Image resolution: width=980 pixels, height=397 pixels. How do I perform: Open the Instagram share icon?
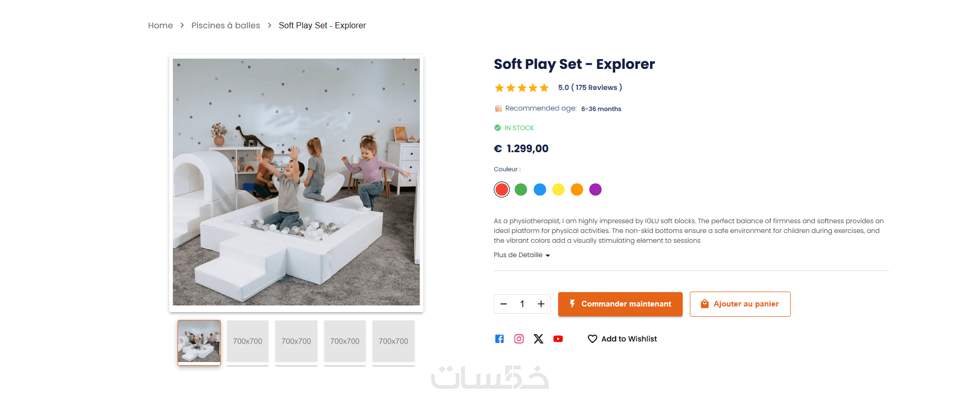(519, 339)
